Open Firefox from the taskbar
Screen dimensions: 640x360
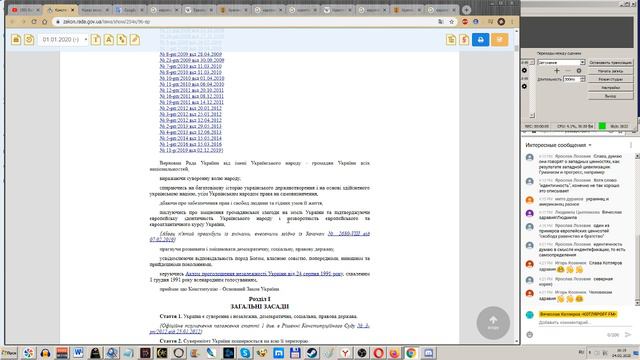[395, 353]
